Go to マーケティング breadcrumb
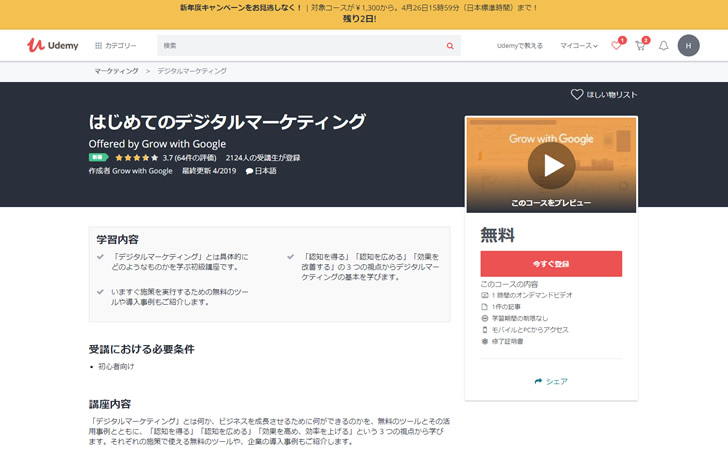This screenshot has height=455, width=728. (116, 71)
